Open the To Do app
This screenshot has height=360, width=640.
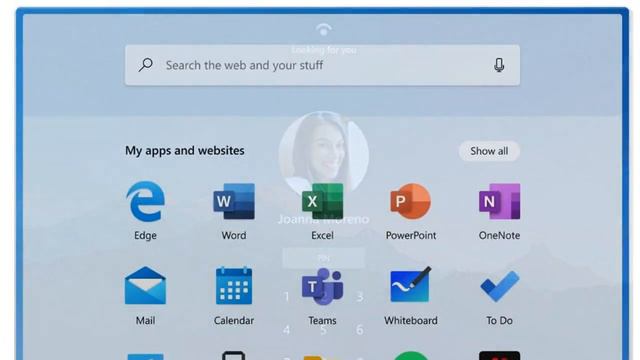(x=500, y=286)
